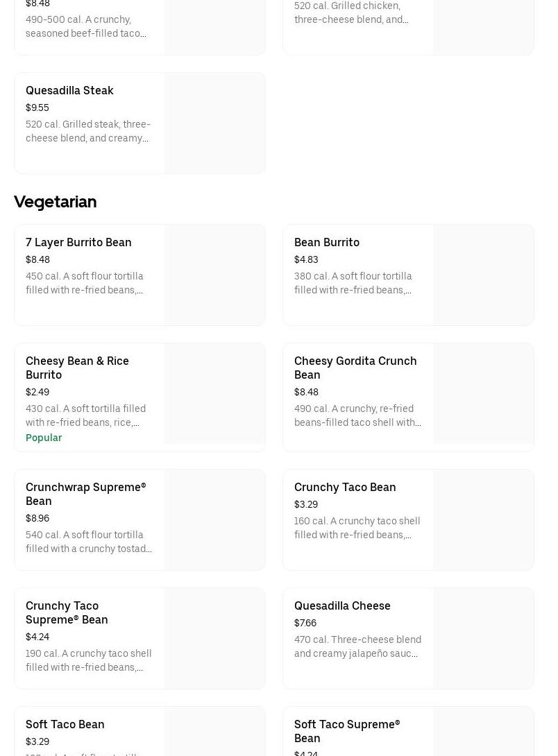This screenshot has height=756, width=558.
Task: Select the 7 Layer Burrito Bean title
Action: [78, 242]
